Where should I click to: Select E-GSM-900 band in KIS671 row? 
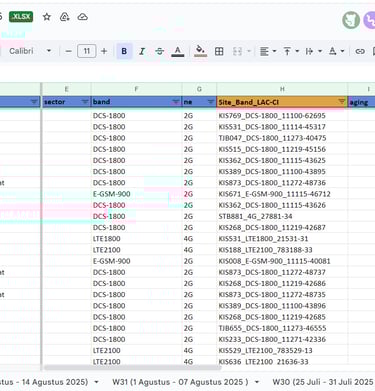[x=136, y=194]
